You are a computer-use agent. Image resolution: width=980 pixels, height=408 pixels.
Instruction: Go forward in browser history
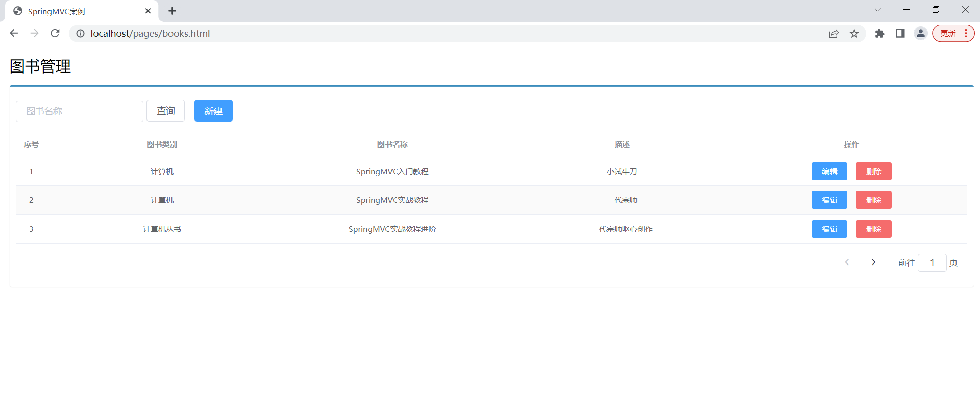(x=34, y=33)
